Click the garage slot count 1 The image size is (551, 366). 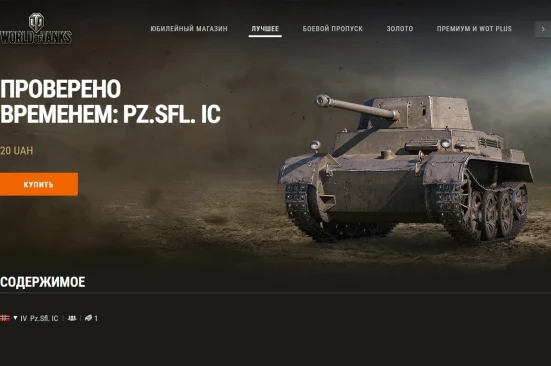tap(96, 318)
